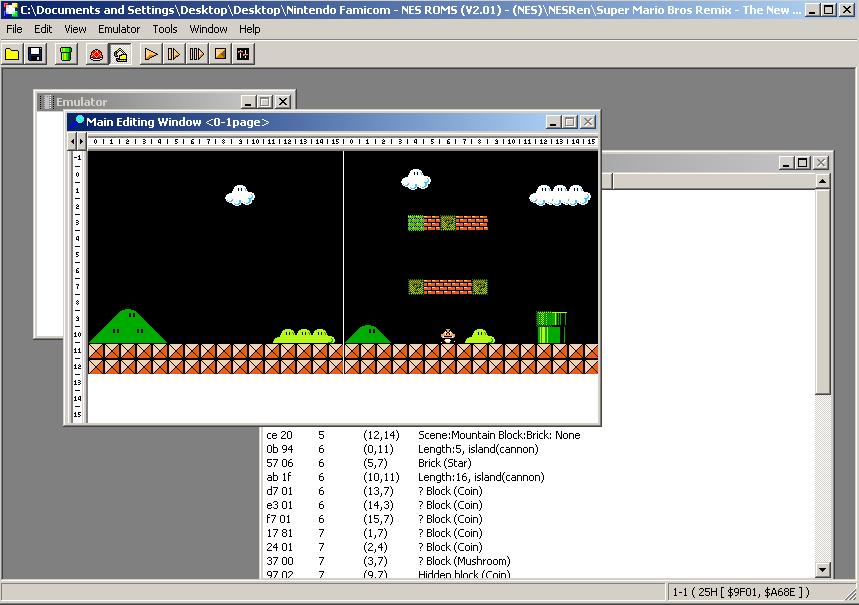Click the green pipe toolbar icon
This screenshot has width=859, height=605.
[x=66, y=54]
